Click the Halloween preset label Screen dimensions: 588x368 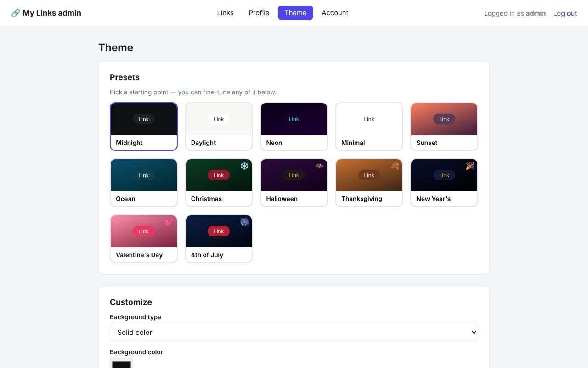(282, 199)
